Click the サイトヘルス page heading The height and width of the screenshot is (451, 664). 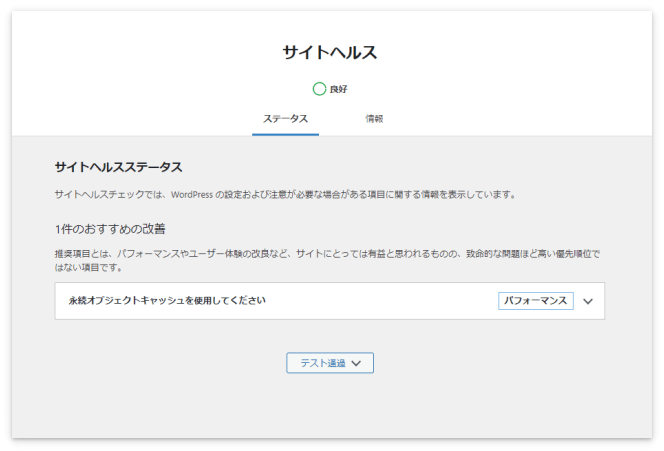point(330,53)
